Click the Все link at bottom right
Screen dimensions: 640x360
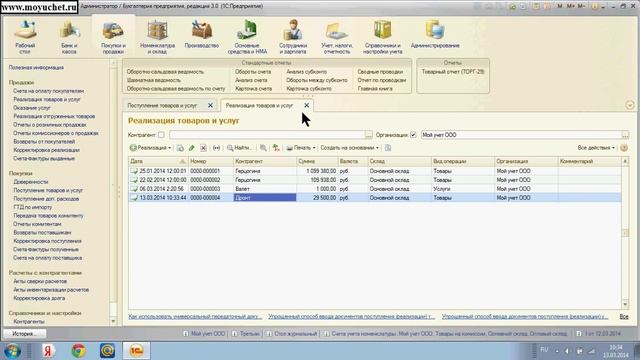click(624, 317)
